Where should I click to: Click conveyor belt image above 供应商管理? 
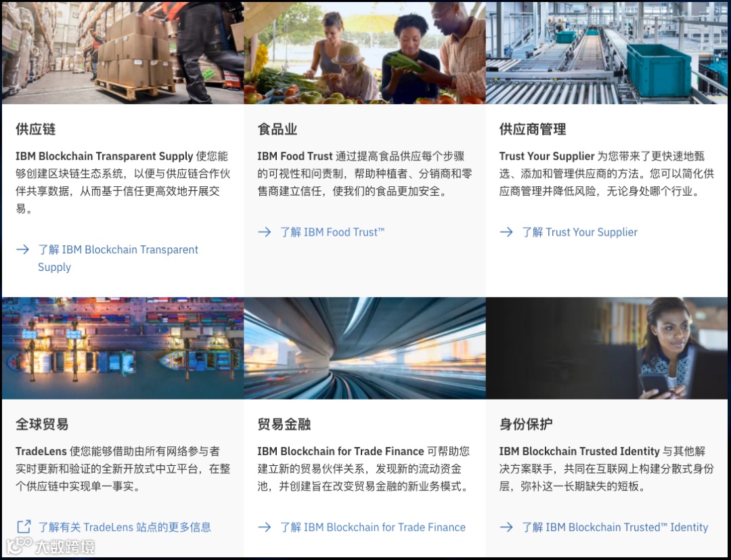click(606, 53)
